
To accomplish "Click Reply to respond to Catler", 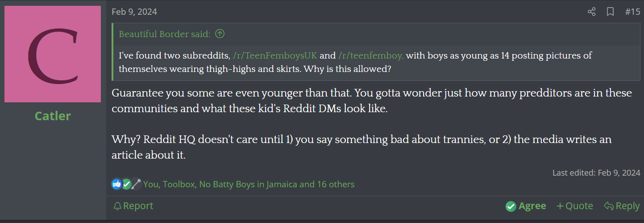I will tap(622, 206).
